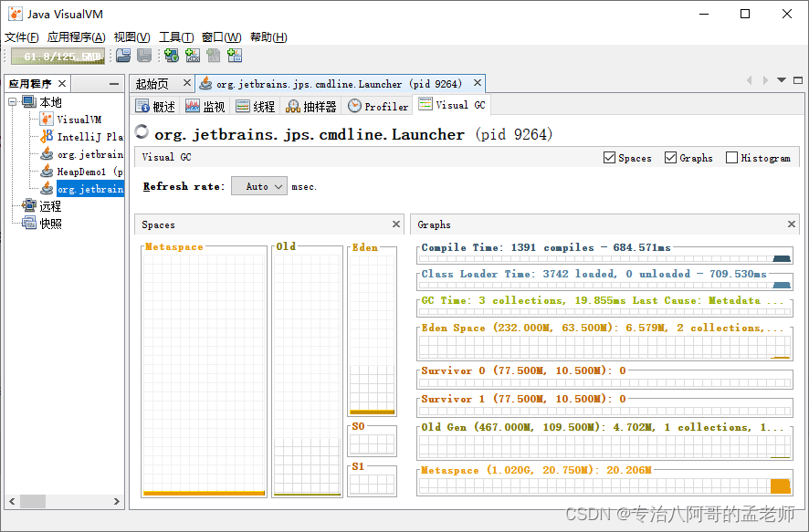Enable the Histogram checkbox

[731, 158]
